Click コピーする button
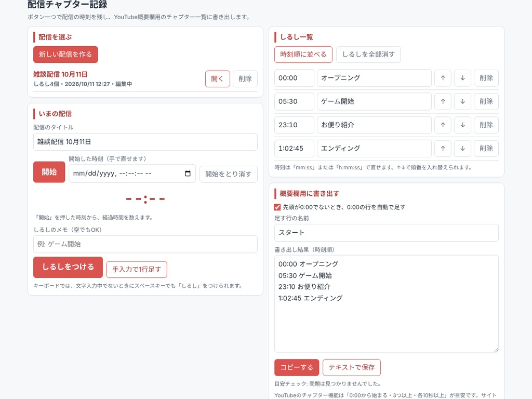Screen dimensions: 532x399 pos(297,367)
